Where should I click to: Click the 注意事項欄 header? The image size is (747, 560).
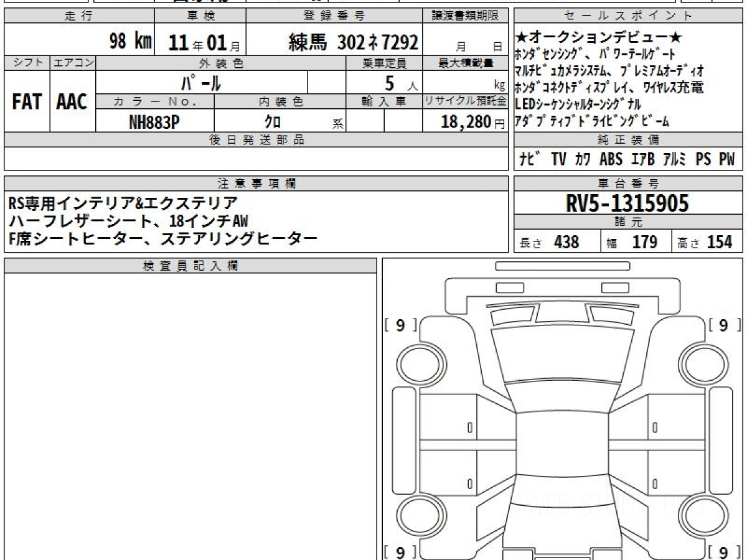point(256,183)
